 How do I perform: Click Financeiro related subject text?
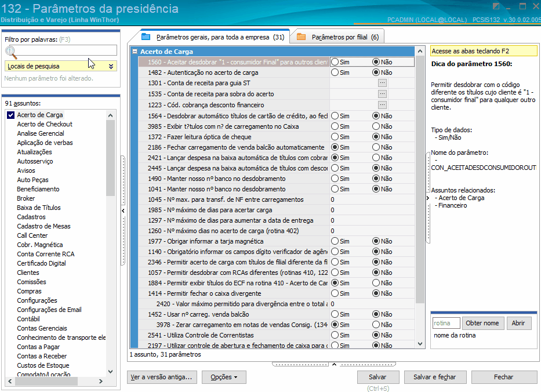(x=452, y=205)
